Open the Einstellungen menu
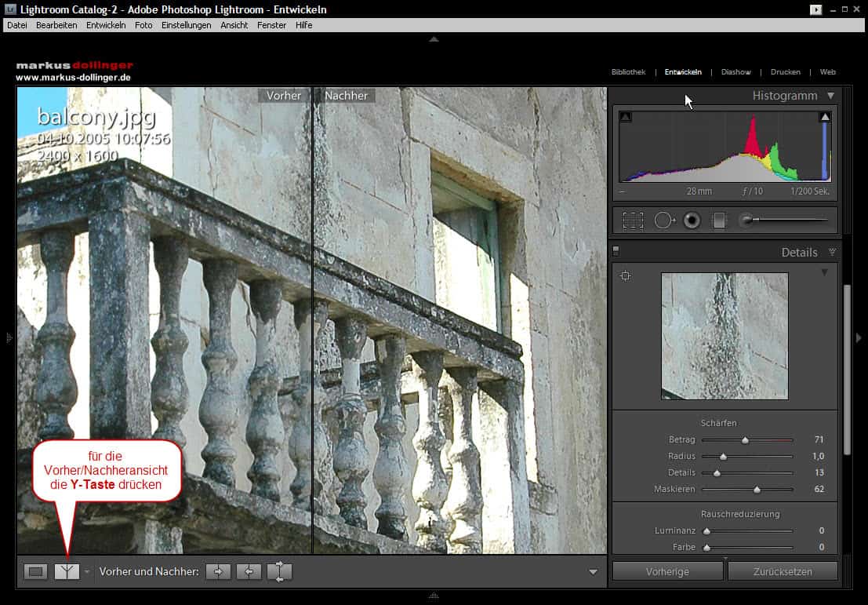The image size is (868, 605). point(186,25)
